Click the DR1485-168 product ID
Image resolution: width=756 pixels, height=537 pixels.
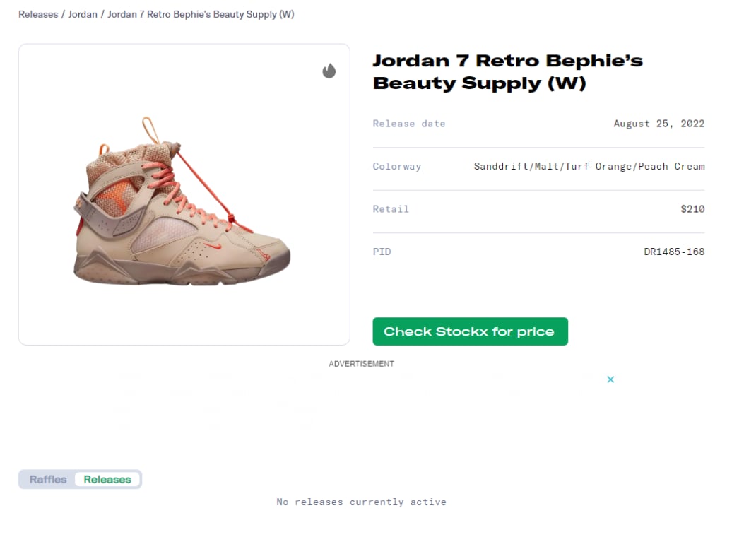coord(674,252)
